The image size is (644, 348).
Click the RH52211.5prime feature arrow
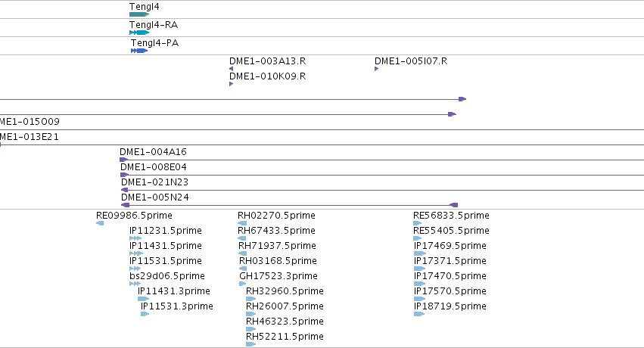click(251, 344)
